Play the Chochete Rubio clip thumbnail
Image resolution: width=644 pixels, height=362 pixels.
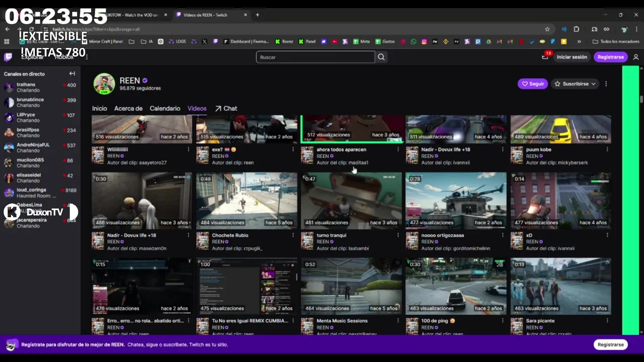click(x=247, y=201)
